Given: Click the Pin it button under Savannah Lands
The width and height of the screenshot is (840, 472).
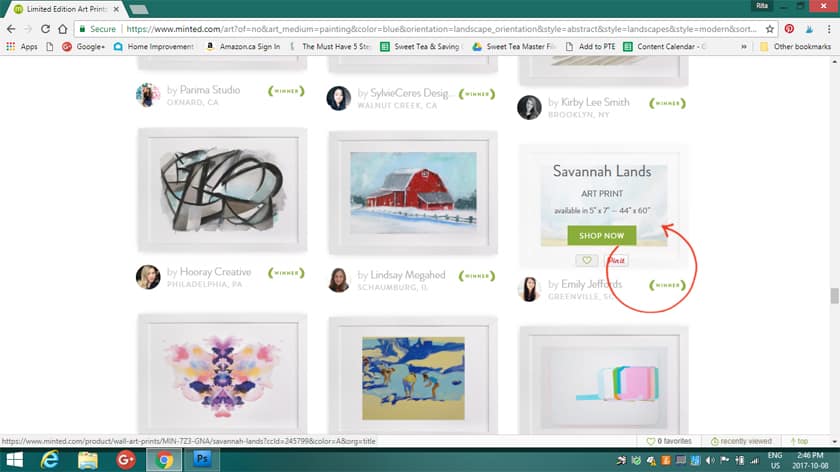Looking at the screenshot, I should (x=616, y=260).
